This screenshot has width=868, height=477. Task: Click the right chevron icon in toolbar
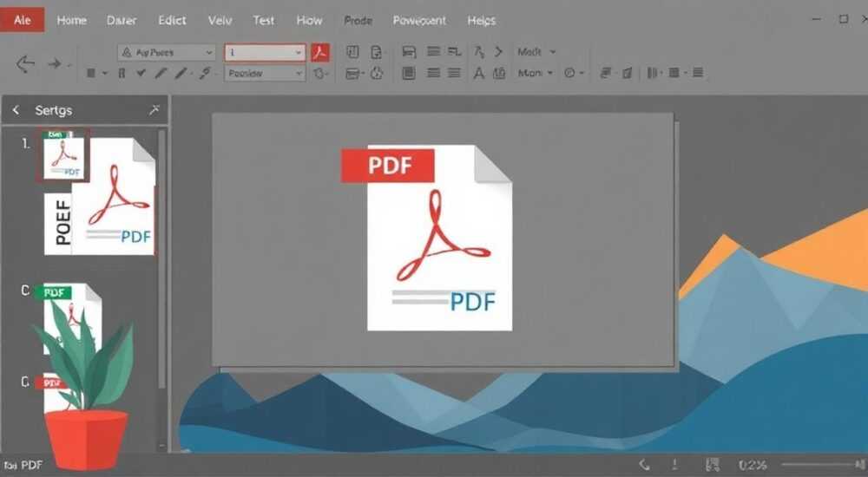(499, 51)
